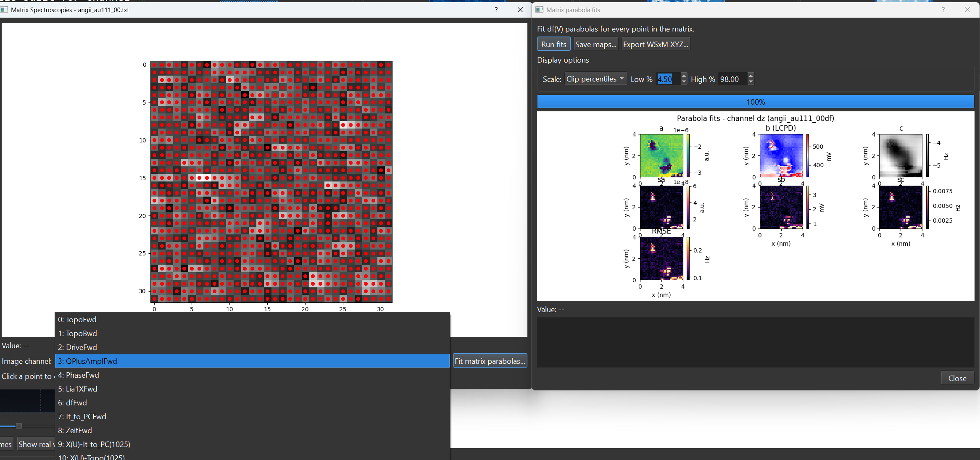Click the 'b (LCPD)' map thumbnail
980x460 pixels.
coord(780,155)
